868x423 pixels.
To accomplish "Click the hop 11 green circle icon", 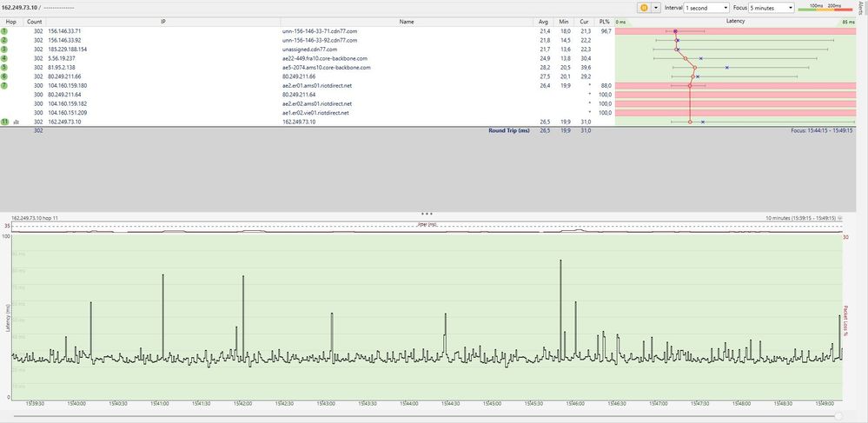I will pyautogui.click(x=5, y=122).
